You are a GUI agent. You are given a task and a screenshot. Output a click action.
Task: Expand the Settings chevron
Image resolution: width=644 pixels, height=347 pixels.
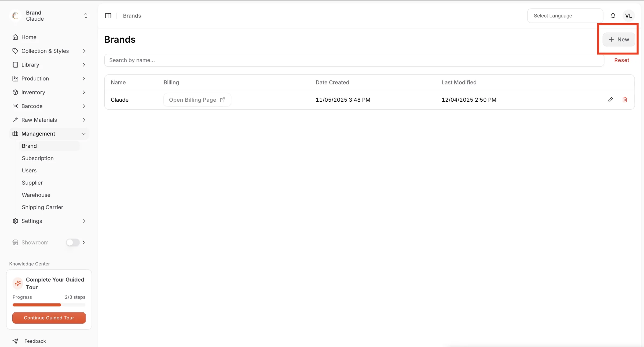click(84, 221)
